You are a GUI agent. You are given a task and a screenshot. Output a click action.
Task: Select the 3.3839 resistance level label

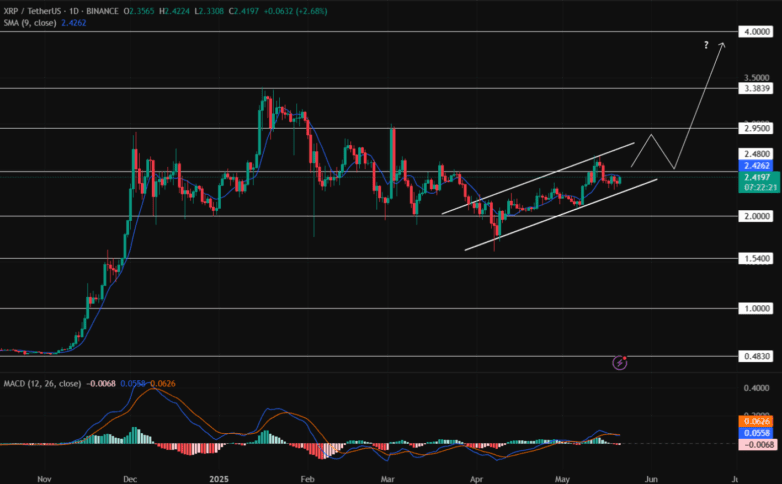click(x=755, y=89)
